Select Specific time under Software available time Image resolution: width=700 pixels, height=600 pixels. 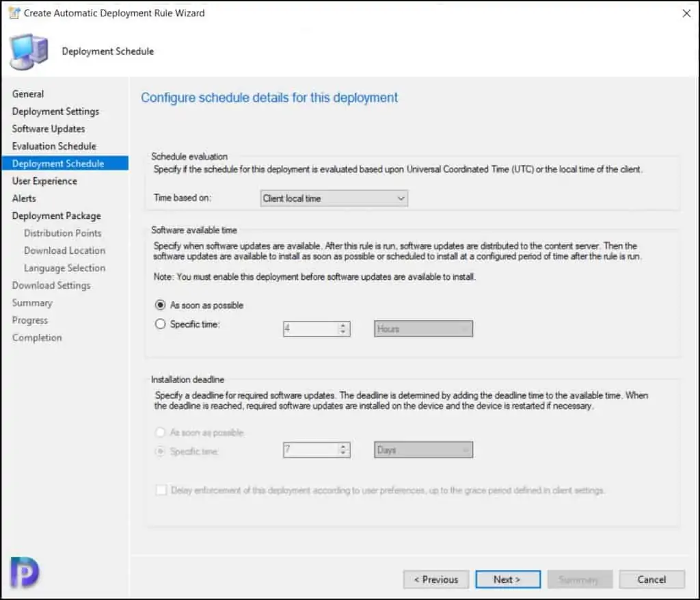[161, 324]
